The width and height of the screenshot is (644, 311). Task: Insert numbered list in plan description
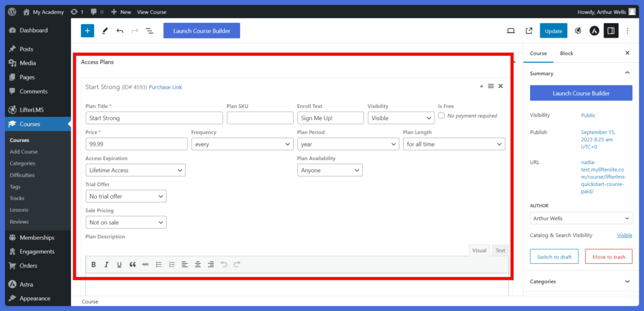172,265
